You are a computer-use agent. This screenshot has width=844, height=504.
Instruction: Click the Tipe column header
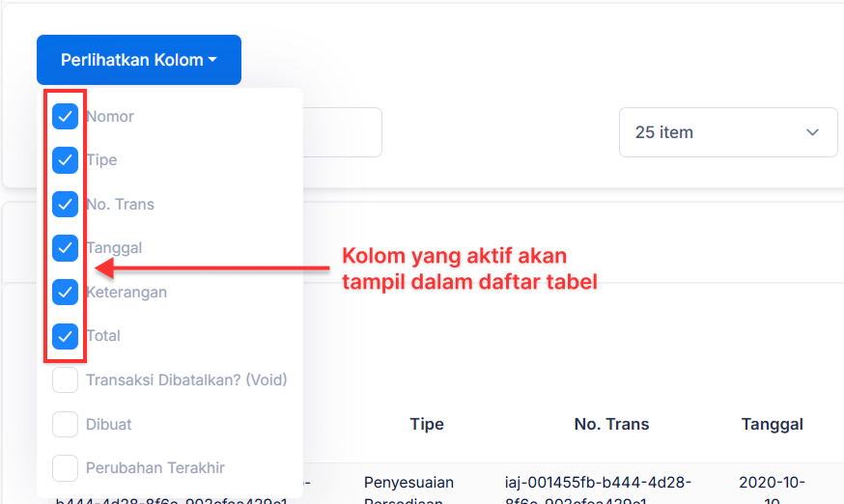(x=427, y=424)
